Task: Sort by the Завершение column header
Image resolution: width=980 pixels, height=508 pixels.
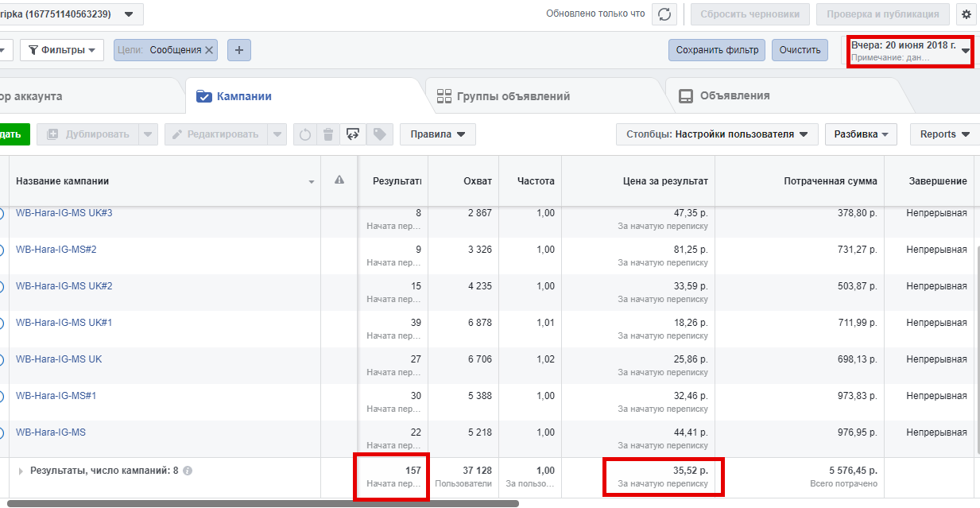Action: point(929,181)
